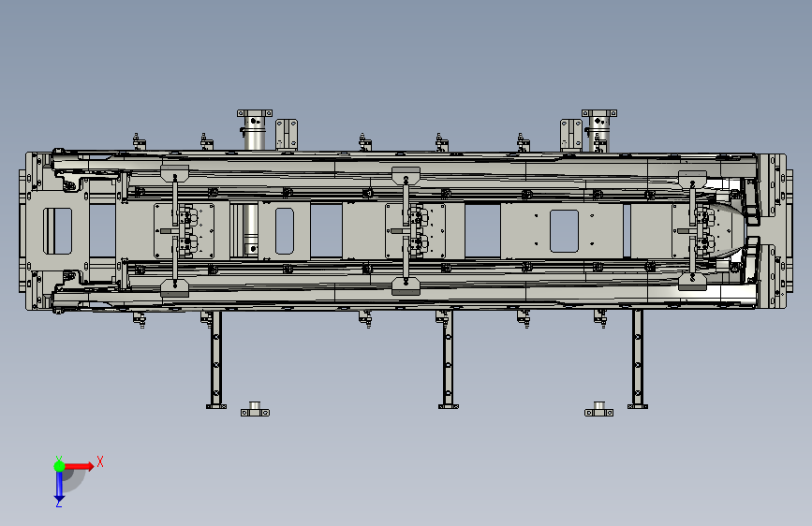This screenshot has width=812, height=526.
Task: Click the blue Z axis arrow of the triad
Action: click(59, 487)
